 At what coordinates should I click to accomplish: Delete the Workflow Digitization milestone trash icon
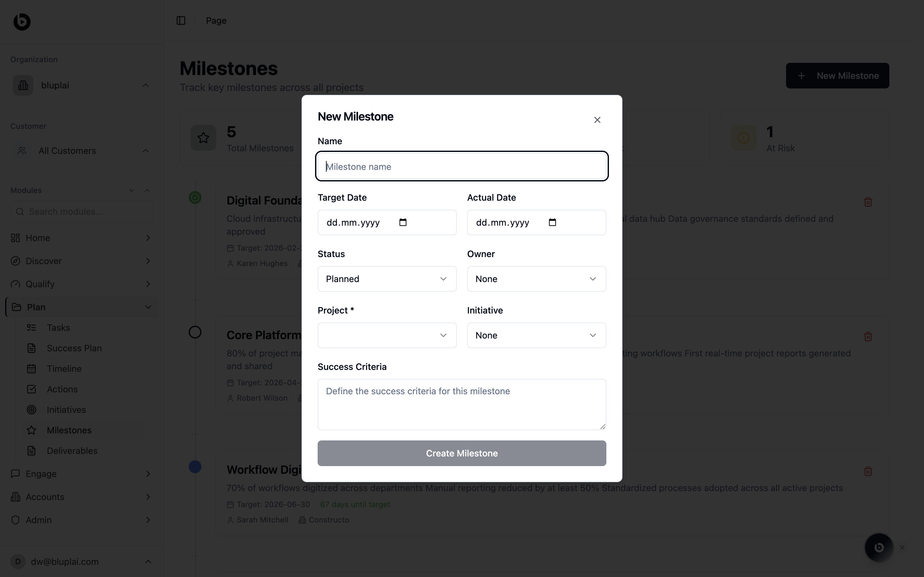click(x=868, y=471)
